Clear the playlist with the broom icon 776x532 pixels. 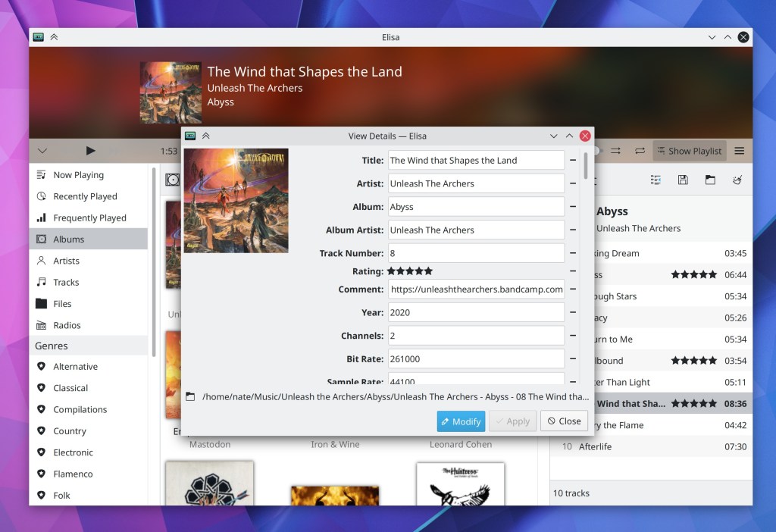tap(737, 180)
